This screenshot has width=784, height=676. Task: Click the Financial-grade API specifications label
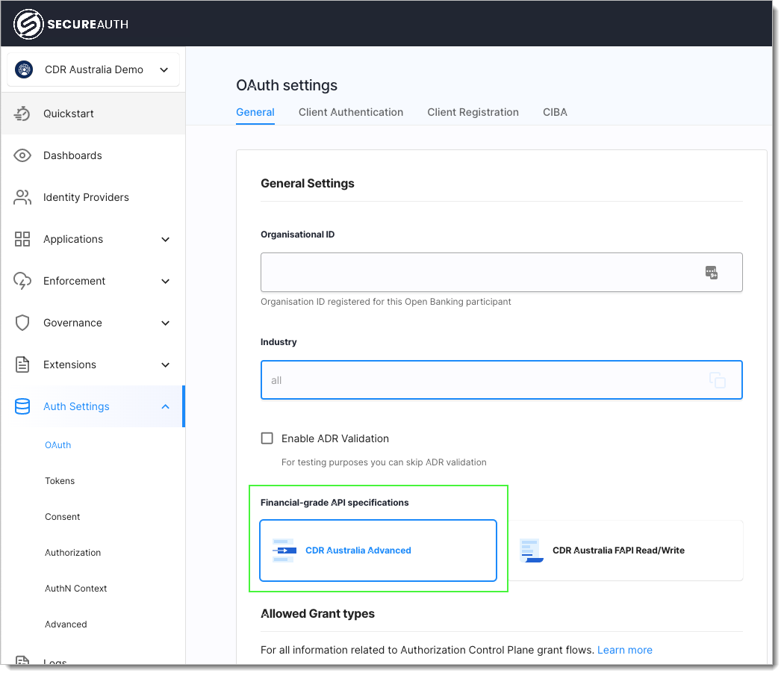pos(335,503)
